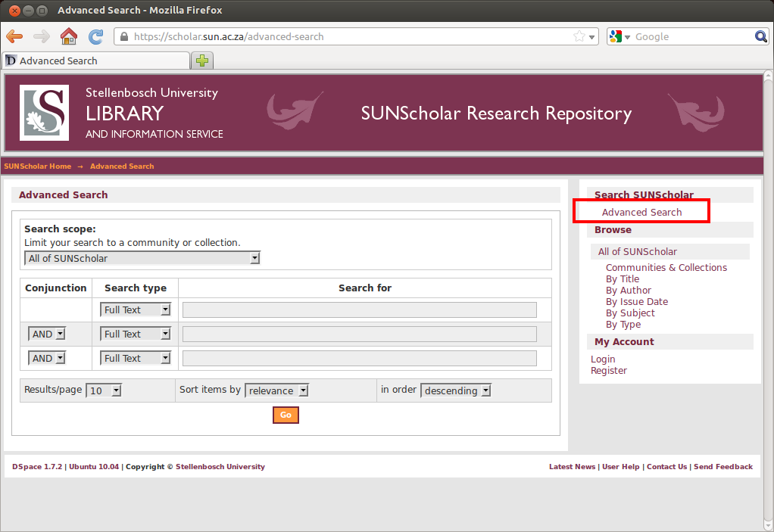
Task: Click the first Search for text field
Action: pyautogui.click(x=359, y=310)
